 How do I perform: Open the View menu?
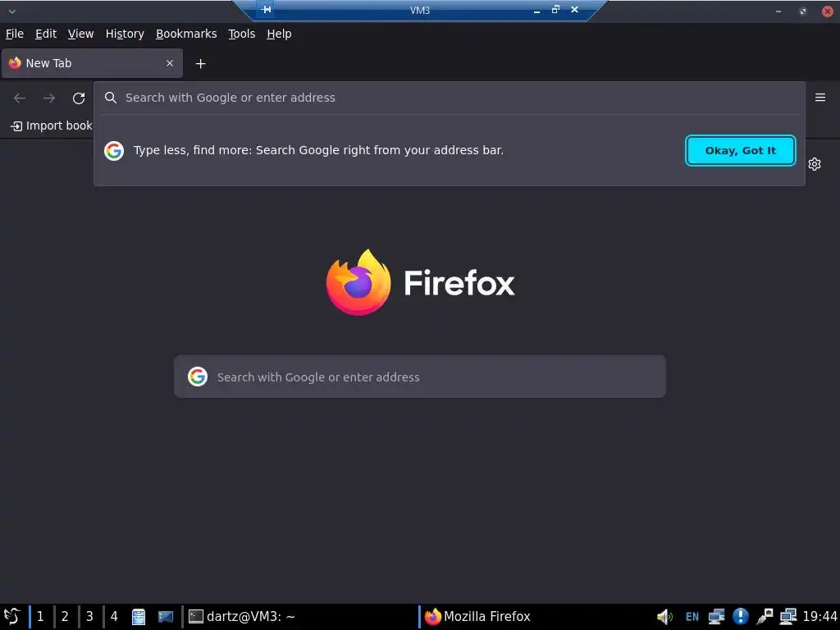point(80,34)
